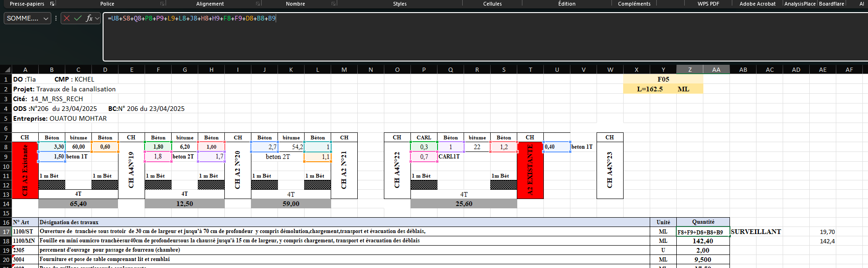This screenshot has width=868, height=268.
Task: Click the Quantité cell showing 142,40
Action: coord(703,241)
